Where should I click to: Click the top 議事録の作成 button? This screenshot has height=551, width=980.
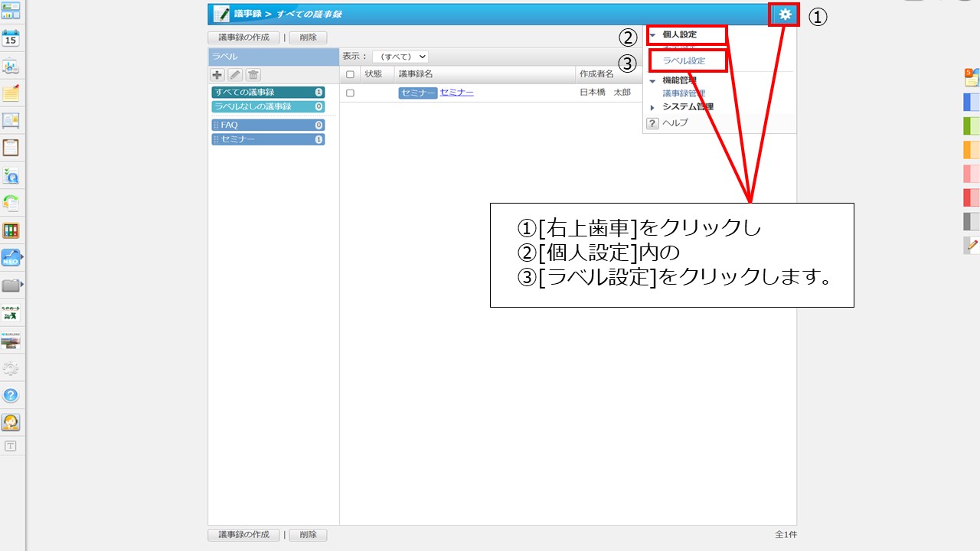[243, 37]
